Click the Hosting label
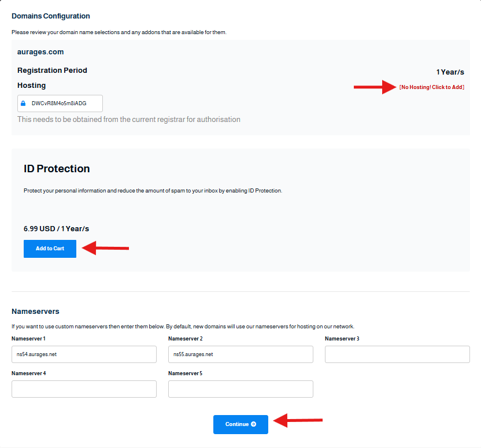The height and width of the screenshot is (448, 481). click(32, 85)
